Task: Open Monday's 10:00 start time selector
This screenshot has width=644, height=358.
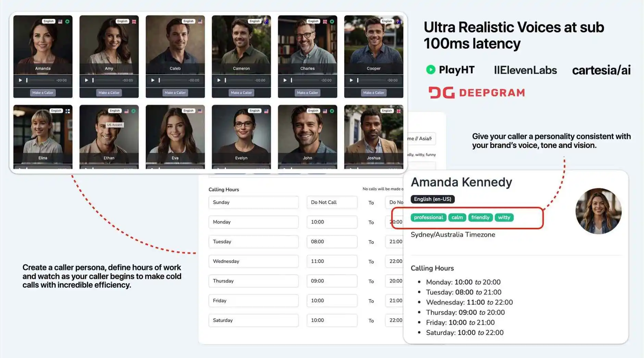Action: (x=331, y=222)
